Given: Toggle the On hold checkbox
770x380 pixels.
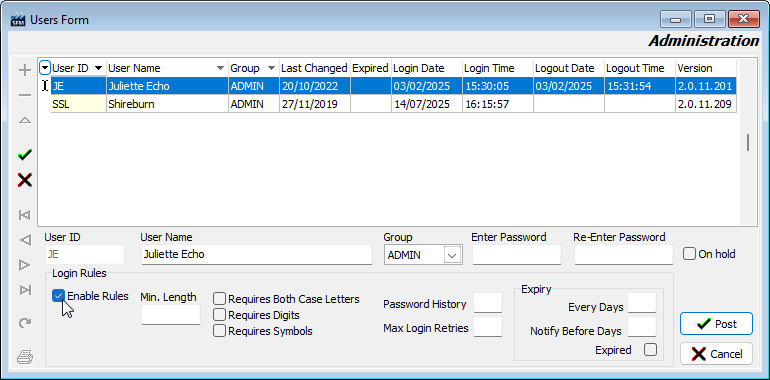Looking at the screenshot, I should click(689, 254).
